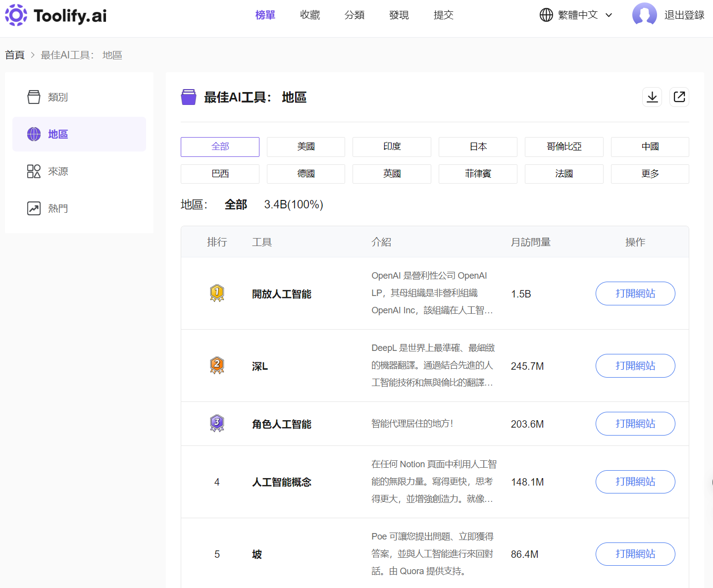
Task: Select the 地區 globe sidebar icon
Action: pos(34,134)
